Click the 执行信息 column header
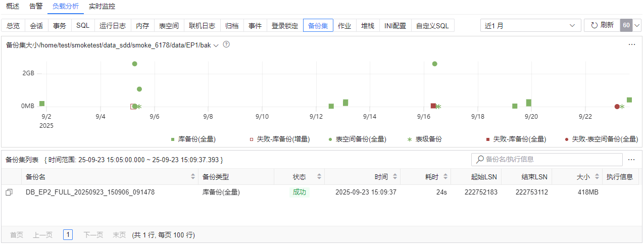Screen dimensions: 644x245 [620, 177]
